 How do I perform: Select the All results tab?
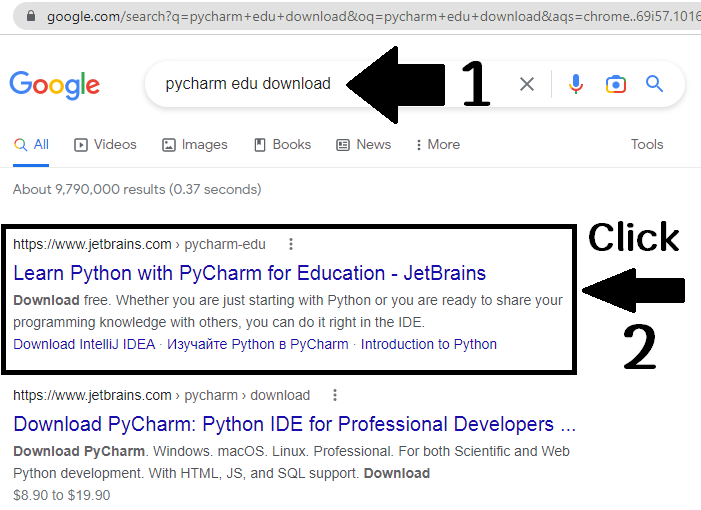31,145
